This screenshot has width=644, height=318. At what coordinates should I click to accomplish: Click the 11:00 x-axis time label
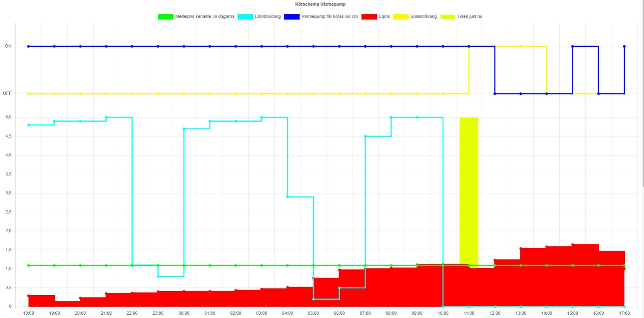click(469, 313)
